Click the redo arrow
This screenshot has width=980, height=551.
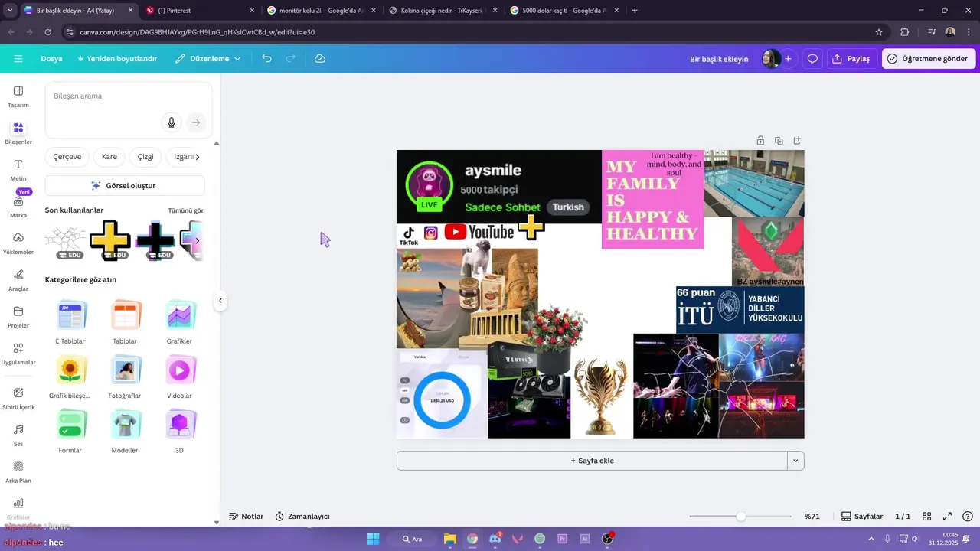[290, 59]
